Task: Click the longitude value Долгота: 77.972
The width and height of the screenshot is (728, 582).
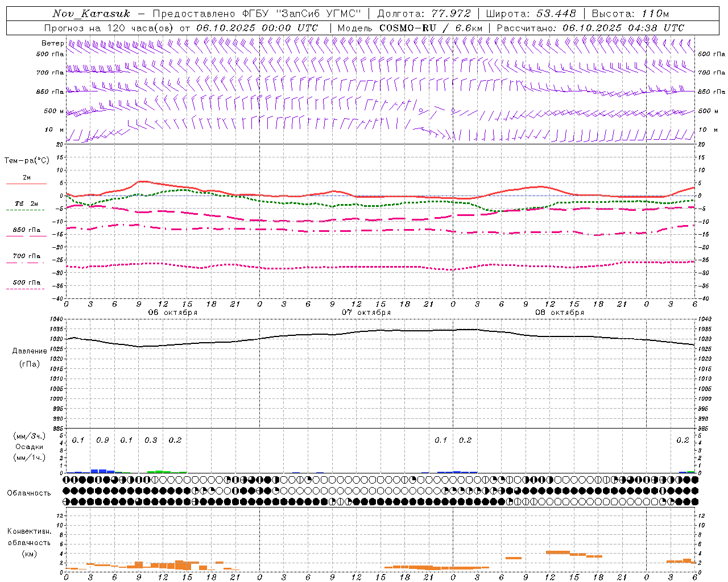Action: click(424, 14)
